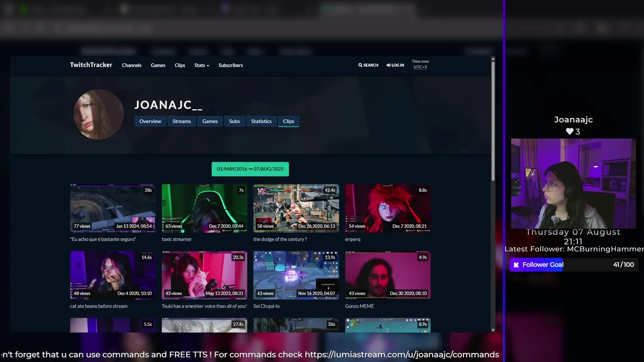This screenshot has height=362, width=644.
Task: Click the "Gonzo MEME" title text
Action: point(359,306)
